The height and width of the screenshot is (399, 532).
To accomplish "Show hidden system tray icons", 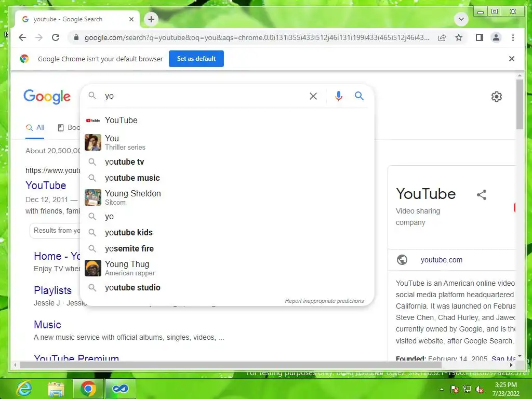I will (x=442, y=389).
